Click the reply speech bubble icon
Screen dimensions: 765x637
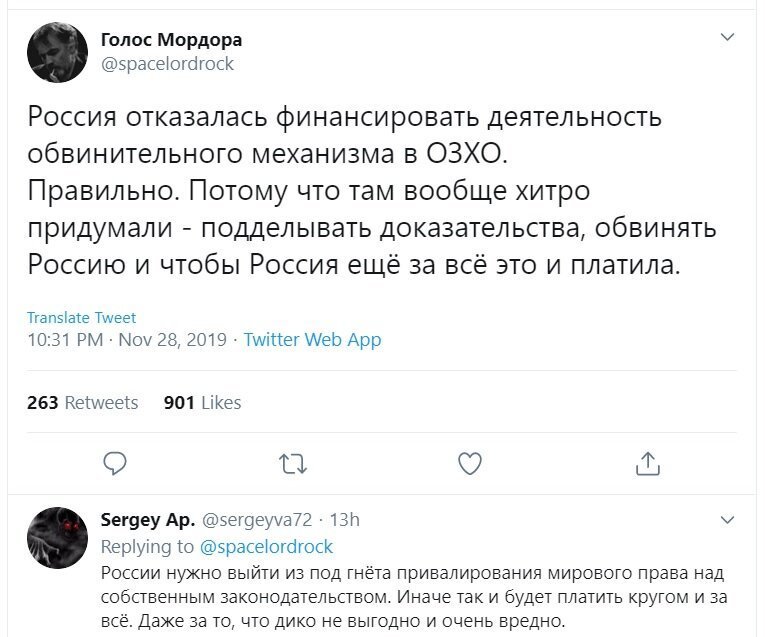coord(115,463)
